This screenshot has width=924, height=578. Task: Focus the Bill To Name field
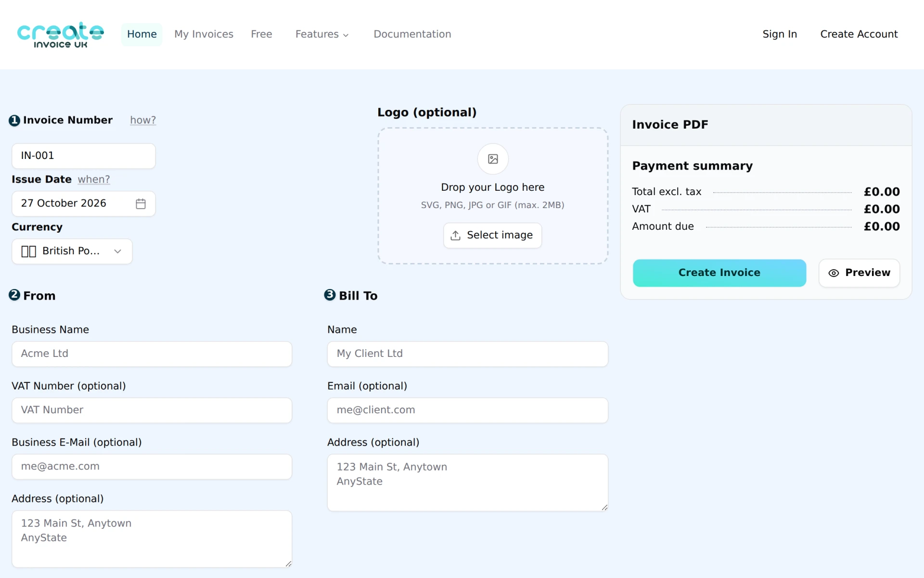click(468, 354)
